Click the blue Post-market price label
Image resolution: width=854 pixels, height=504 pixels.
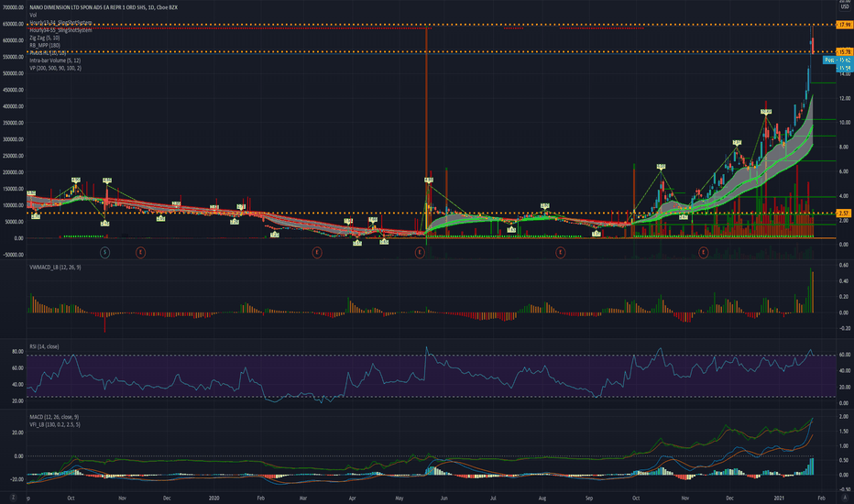(x=838, y=60)
